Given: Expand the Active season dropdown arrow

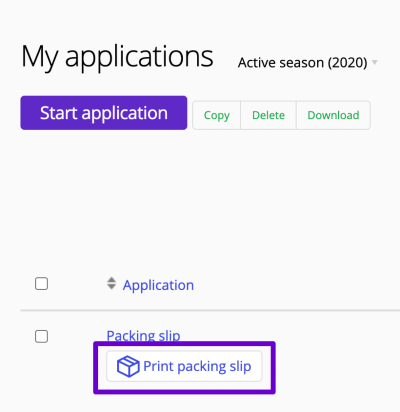Looking at the screenshot, I should click(375, 62).
